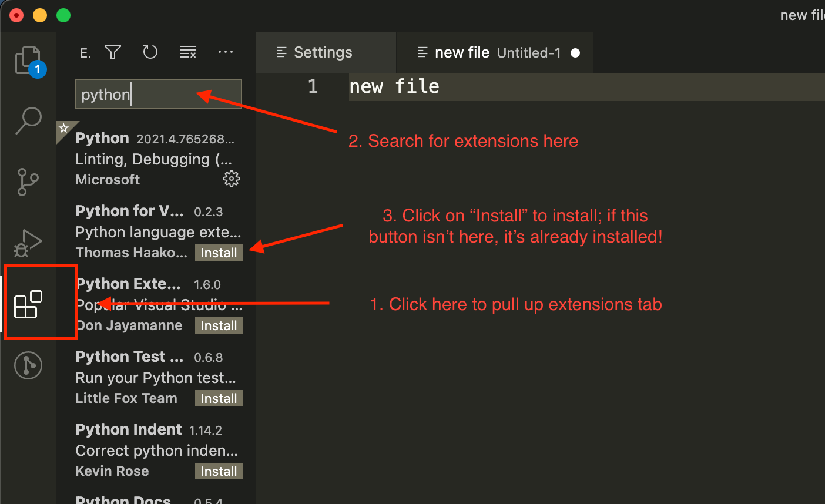Click the 'Correct python inden...' description
Viewport: 825px width, 504px height.
coord(157,451)
